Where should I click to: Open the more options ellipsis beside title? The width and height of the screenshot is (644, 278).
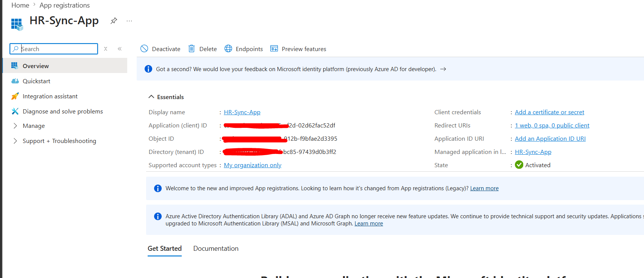129,21
